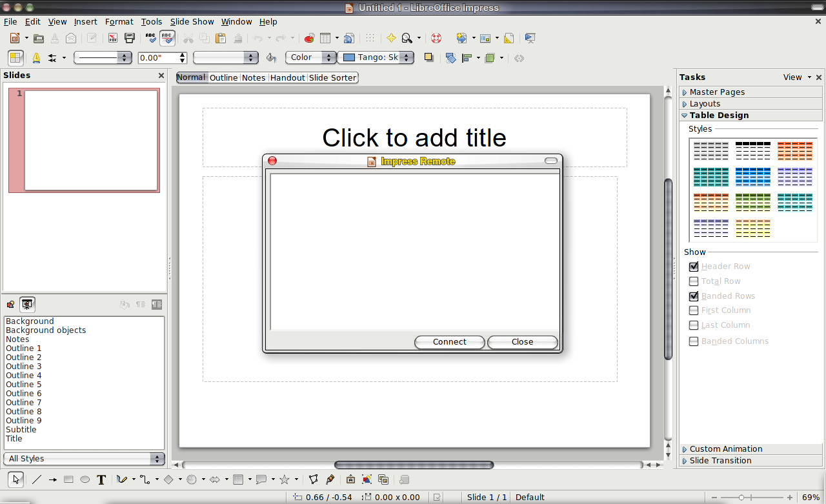Screen dimensions: 826x504
Task: Select the Line drawing tool
Action: (37, 479)
